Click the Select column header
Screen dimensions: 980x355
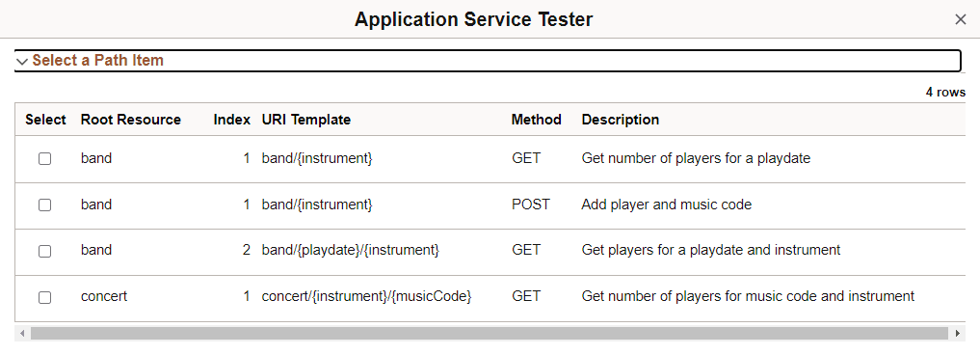45,120
